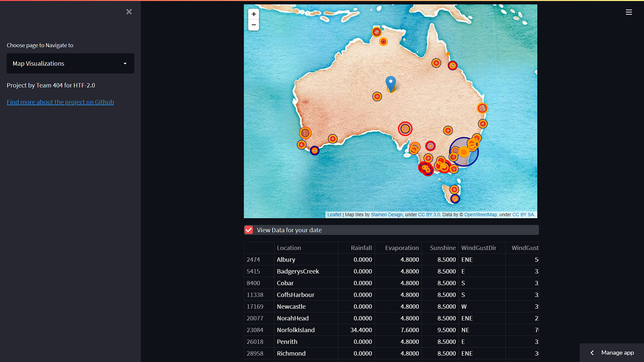Open the Github project link
Viewport: 644px width, 362px height.
60,102
